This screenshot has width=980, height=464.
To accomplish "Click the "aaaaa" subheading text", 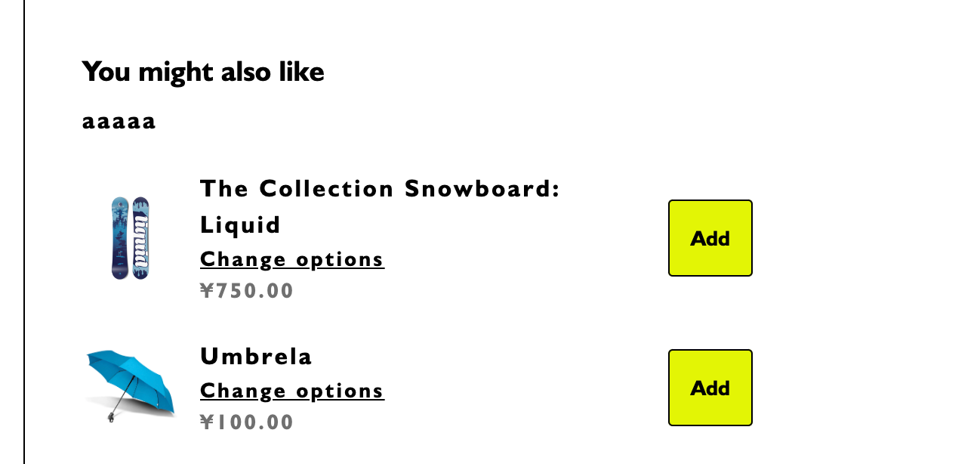I will pyautogui.click(x=119, y=121).
